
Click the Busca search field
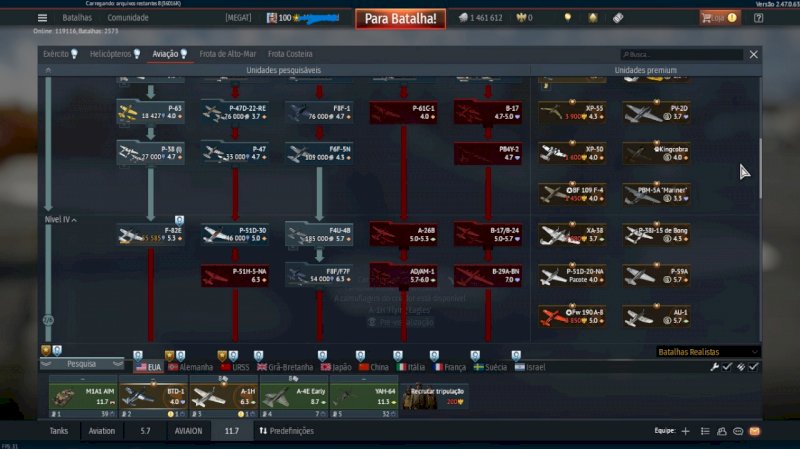coord(681,54)
